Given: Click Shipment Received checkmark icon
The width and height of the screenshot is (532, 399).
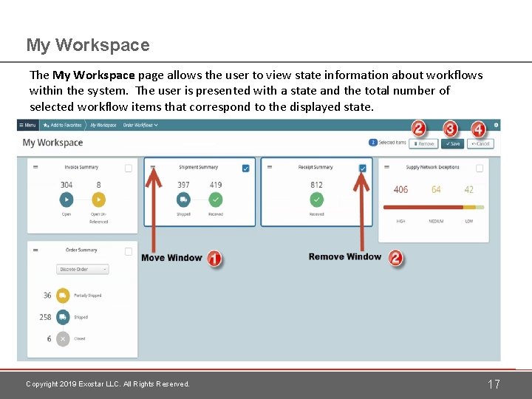Looking at the screenshot, I should click(216, 199).
